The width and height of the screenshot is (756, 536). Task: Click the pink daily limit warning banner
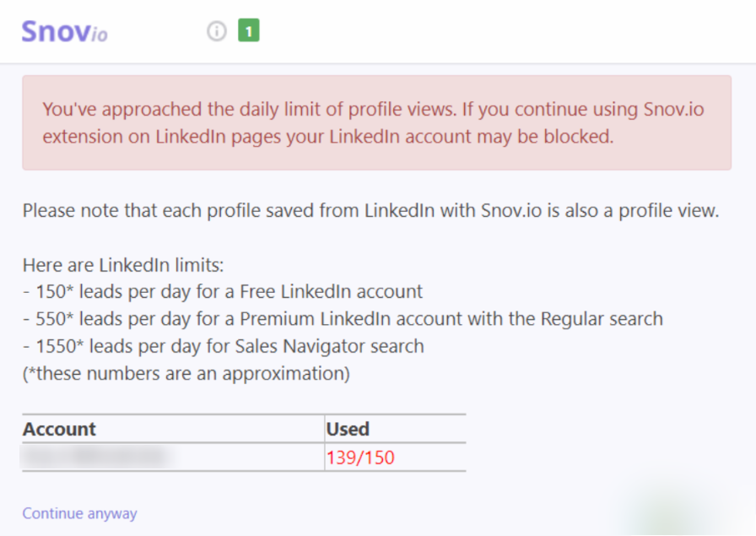(376, 122)
